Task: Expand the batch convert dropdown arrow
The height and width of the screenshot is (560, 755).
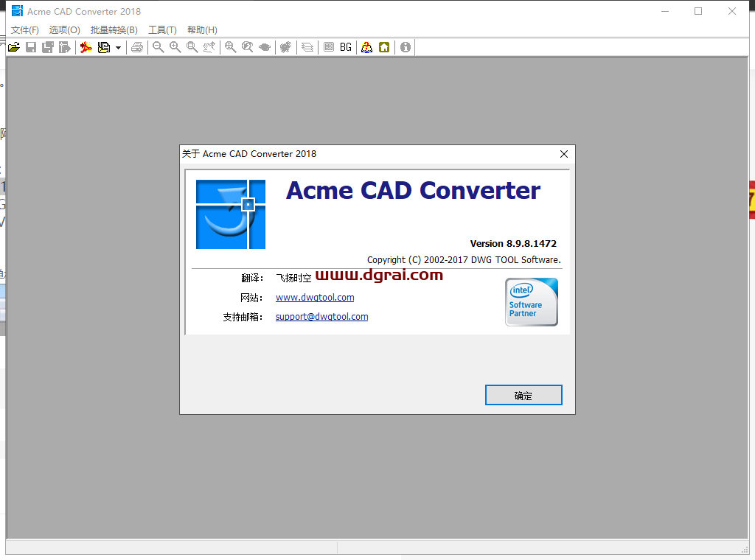Action: [118, 48]
